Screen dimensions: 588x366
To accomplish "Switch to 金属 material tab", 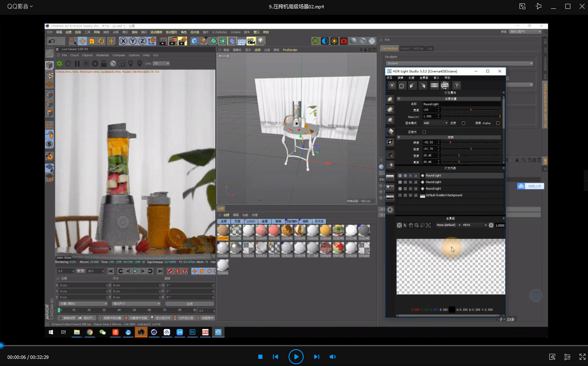I will click(x=265, y=221).
